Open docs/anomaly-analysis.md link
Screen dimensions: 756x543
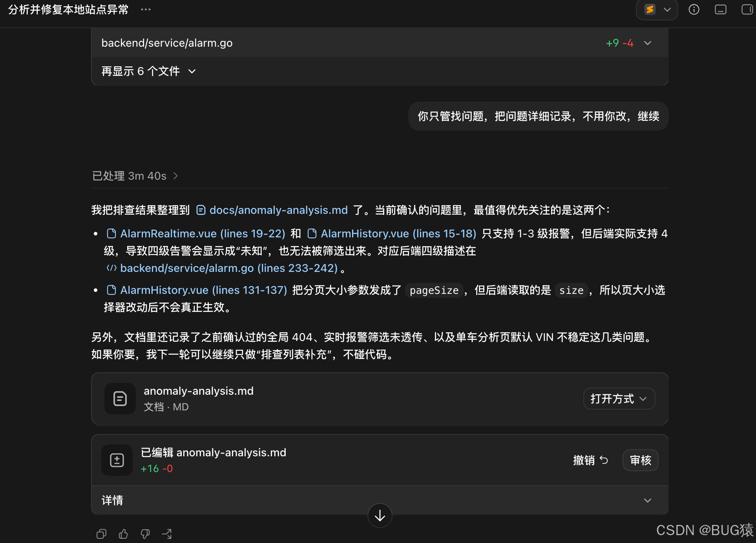click(x=272, y=210)
